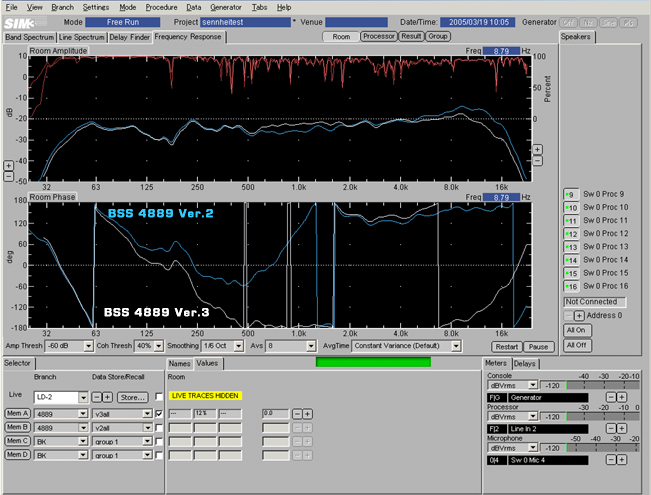
Task: Open the Mem B v2all data dropdown
Action: [x=147, y=428]
